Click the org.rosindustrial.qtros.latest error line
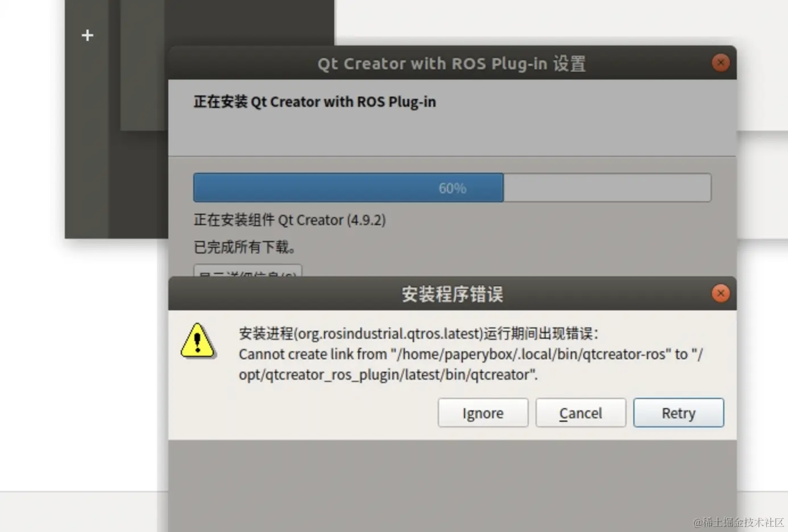Viewport: 788px width, 532px height. [418, 334]
